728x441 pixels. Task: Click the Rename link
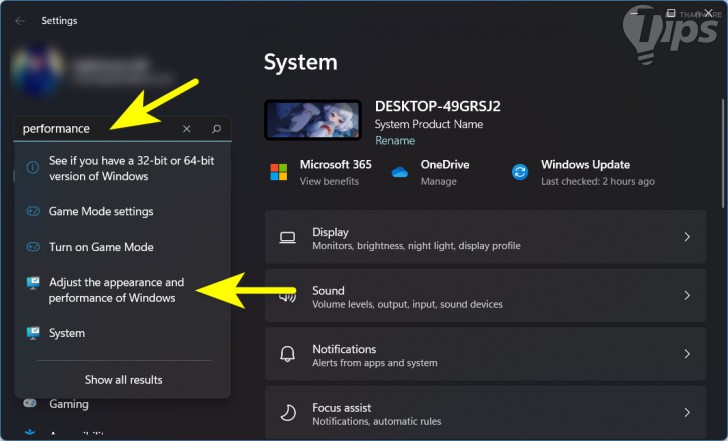pyautogui.click(x=395, y=141)
